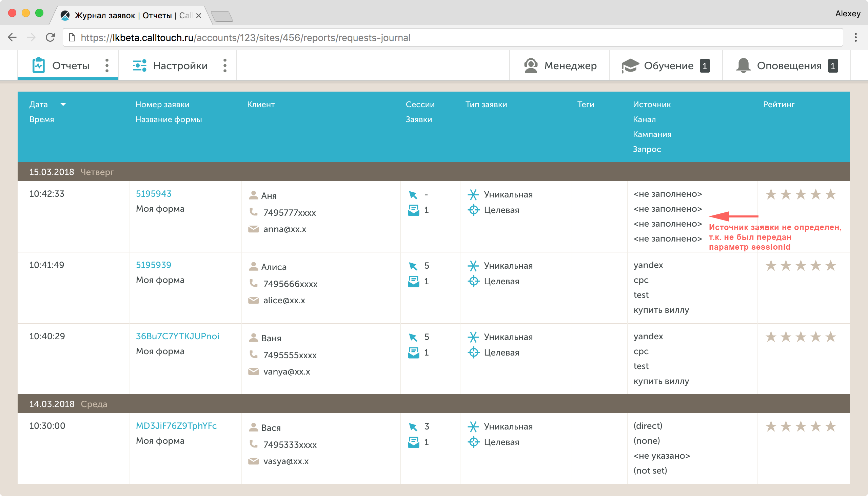Rate request 5195943 five stars

[x=831, y=194]
